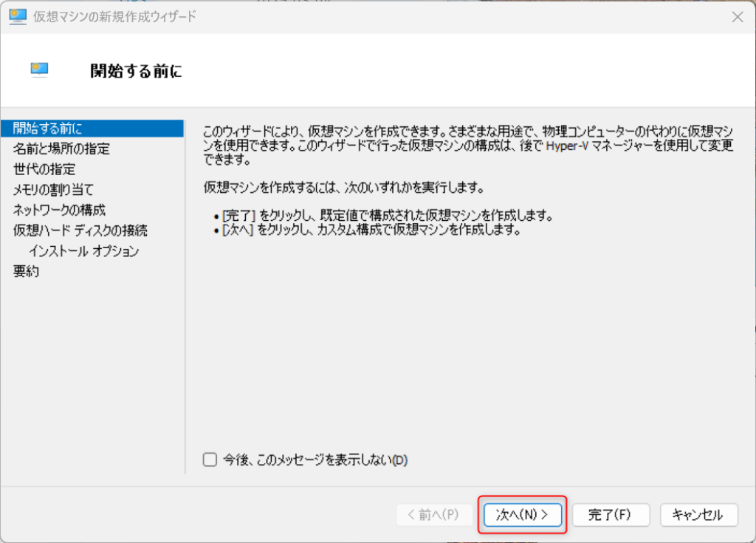Click the greyed-out < 前へ(P) button
The height and width of the screenshot is (543, 756).
click(x=433, y=515)
